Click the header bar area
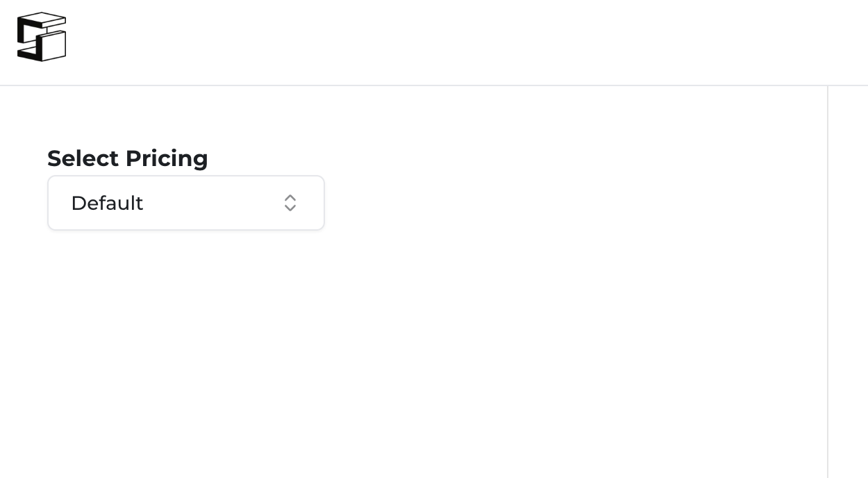This screenshot has height=478, width=868. 434,42
